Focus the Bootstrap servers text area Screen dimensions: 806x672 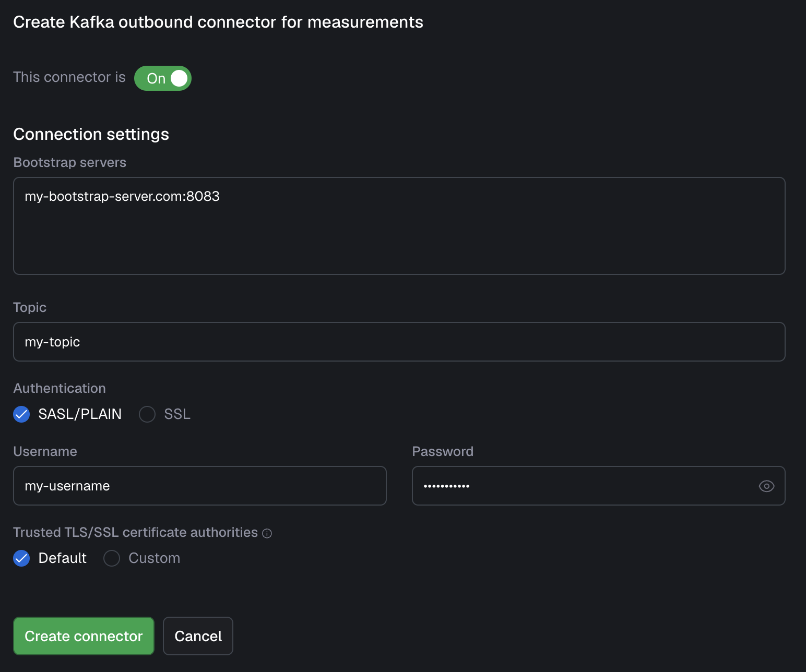point(399,226)
